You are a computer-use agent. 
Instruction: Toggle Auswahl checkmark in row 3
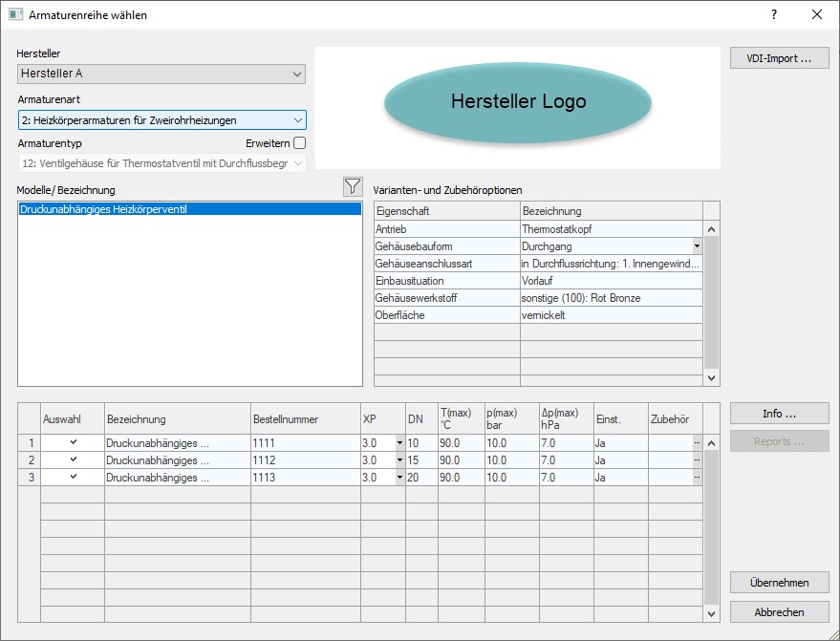tap(73, 477)
